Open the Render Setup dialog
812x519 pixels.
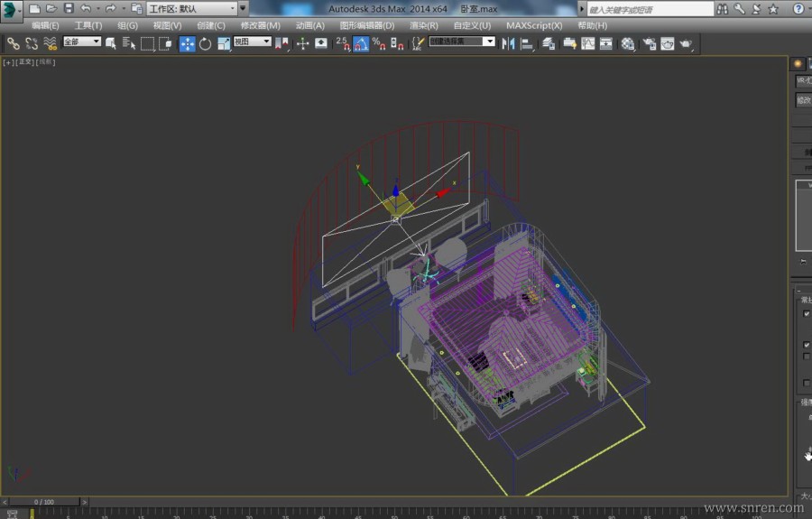point(650,44)
